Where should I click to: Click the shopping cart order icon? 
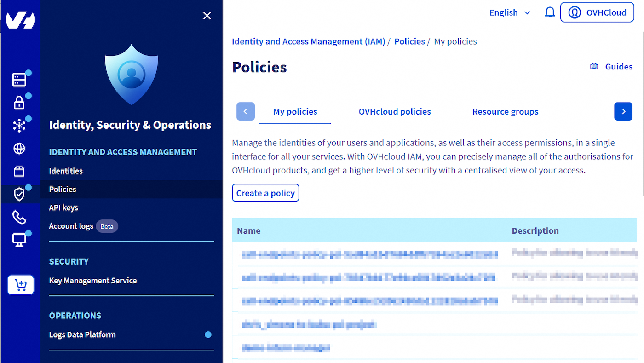click(20, 285)
